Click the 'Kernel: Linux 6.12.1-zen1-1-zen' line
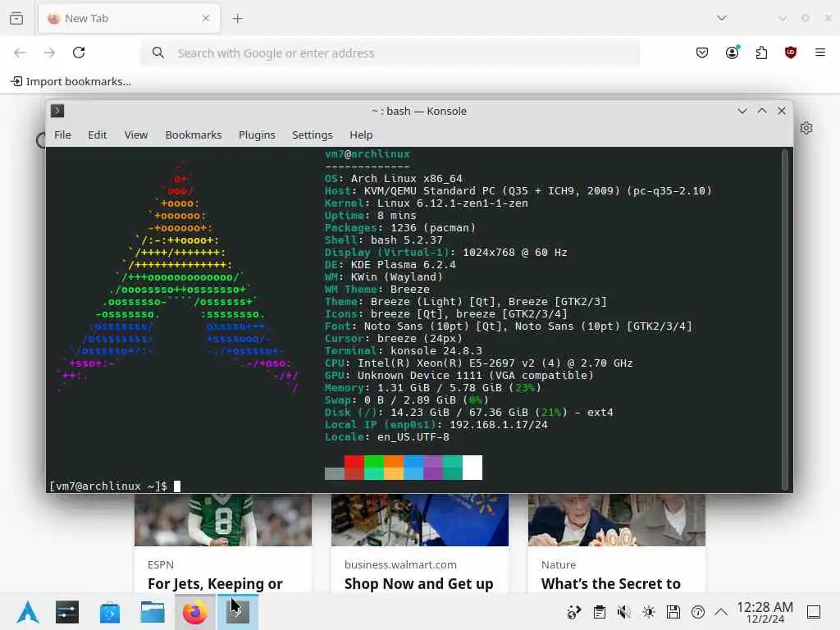This screenshot has height=630, width=840. point(427,203)
